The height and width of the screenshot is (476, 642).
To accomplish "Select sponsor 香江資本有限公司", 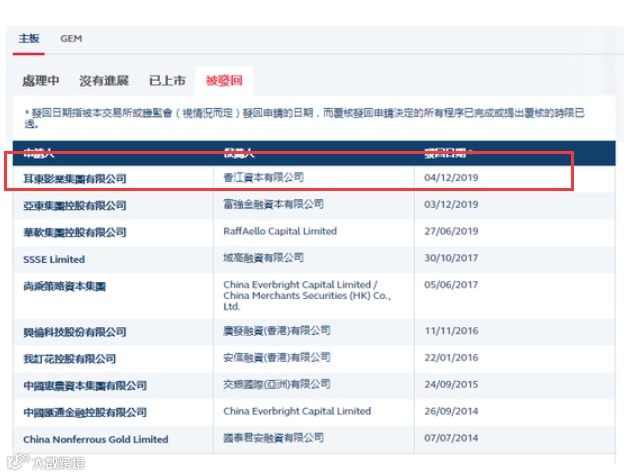I will click(263, 177).
